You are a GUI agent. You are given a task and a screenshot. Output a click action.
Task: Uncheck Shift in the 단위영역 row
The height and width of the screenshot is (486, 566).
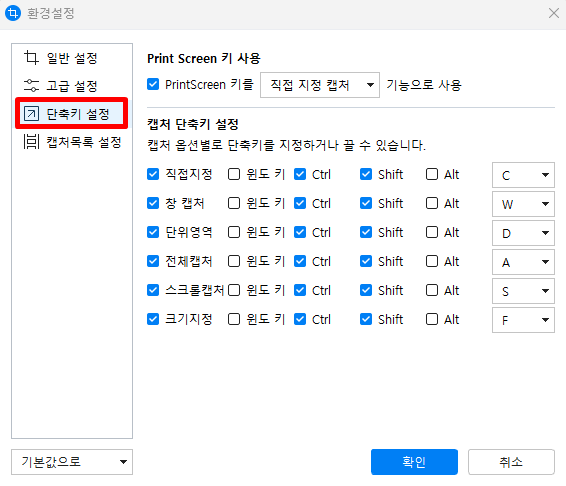click(x=366, y=232)
